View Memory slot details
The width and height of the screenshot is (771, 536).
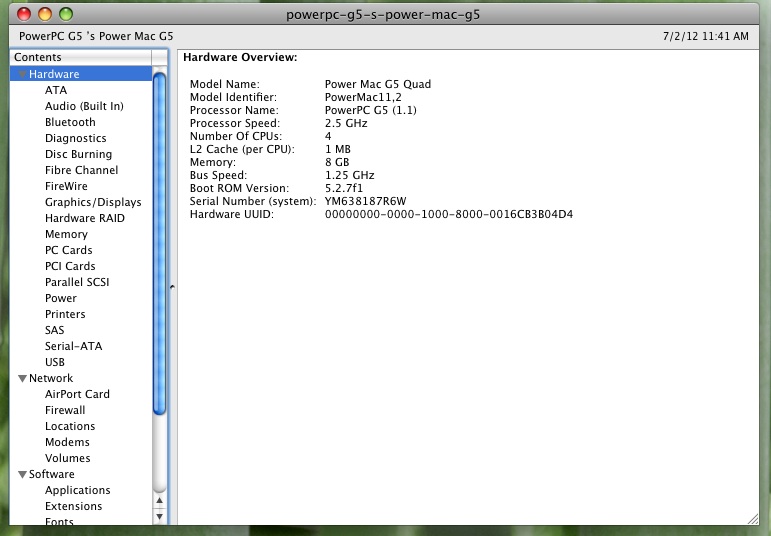pyautogui.click(x=66, y=234)
